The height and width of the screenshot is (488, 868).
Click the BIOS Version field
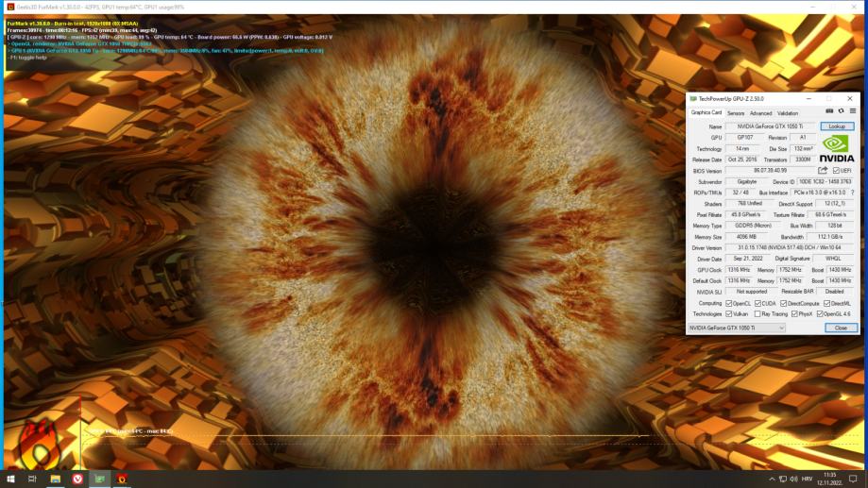point(770,171)
